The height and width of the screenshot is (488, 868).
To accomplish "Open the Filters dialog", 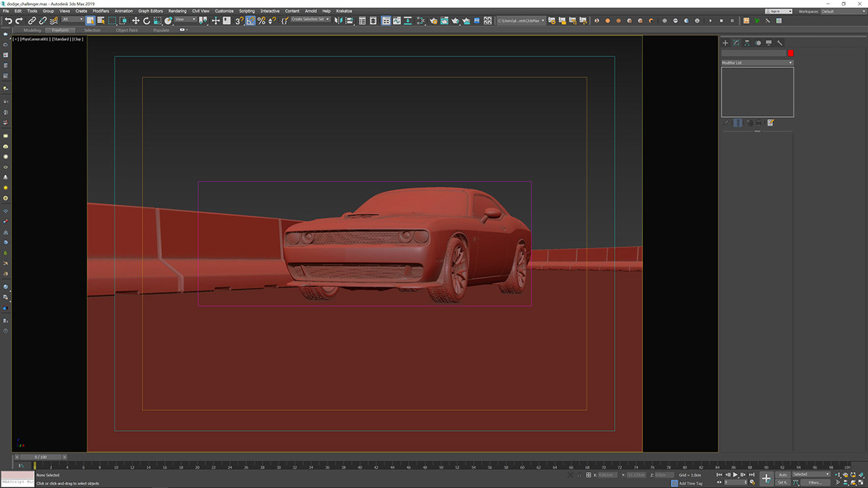I will click(814, 481).
